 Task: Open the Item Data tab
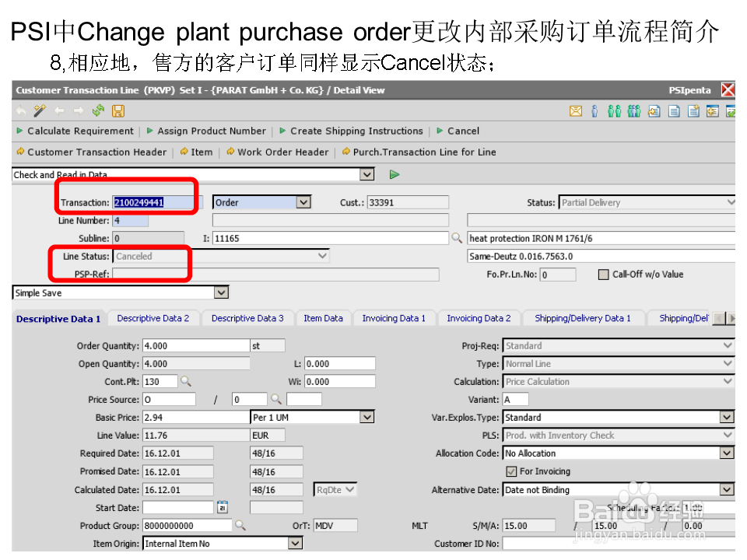[x=324, y=318]
